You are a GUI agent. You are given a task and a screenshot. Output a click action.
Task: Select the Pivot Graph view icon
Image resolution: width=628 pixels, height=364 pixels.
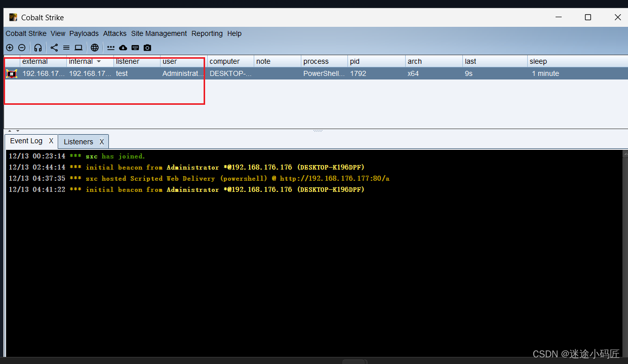point(54,47)
